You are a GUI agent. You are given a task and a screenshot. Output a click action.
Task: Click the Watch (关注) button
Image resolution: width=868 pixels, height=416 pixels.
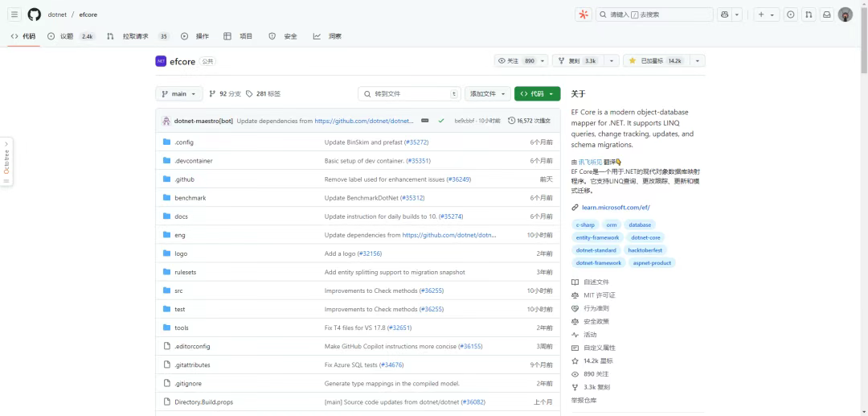point(516,61)
